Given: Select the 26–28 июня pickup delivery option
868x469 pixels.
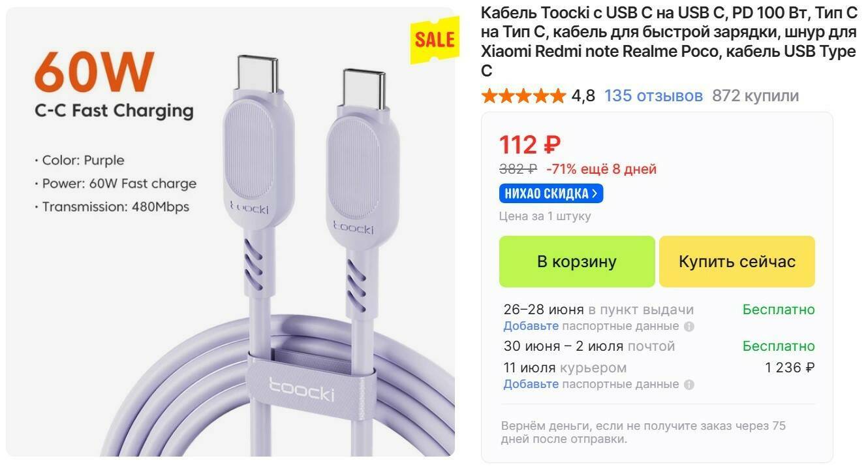Looking at the screenshot, I should click(x=659, y=317).
